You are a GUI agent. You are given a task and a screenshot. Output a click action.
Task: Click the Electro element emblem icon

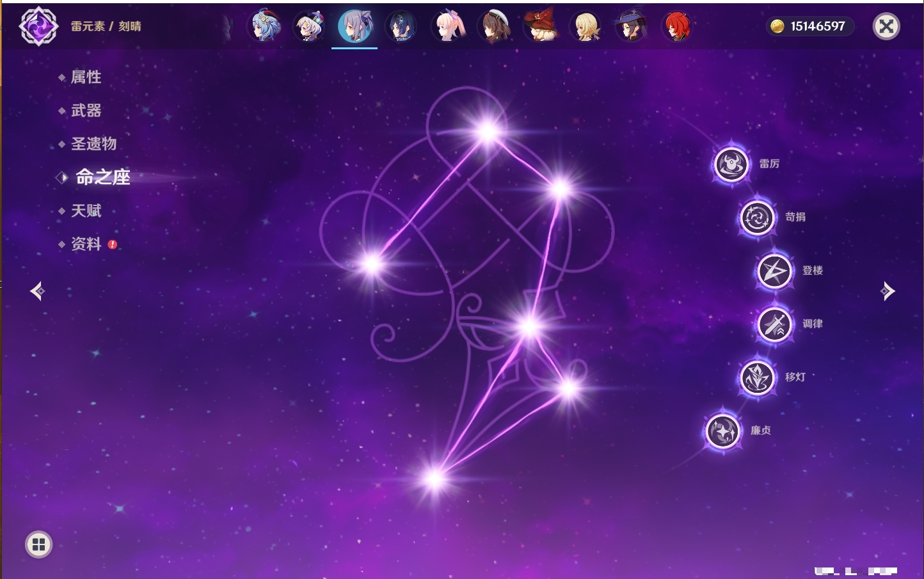[38, 26]
